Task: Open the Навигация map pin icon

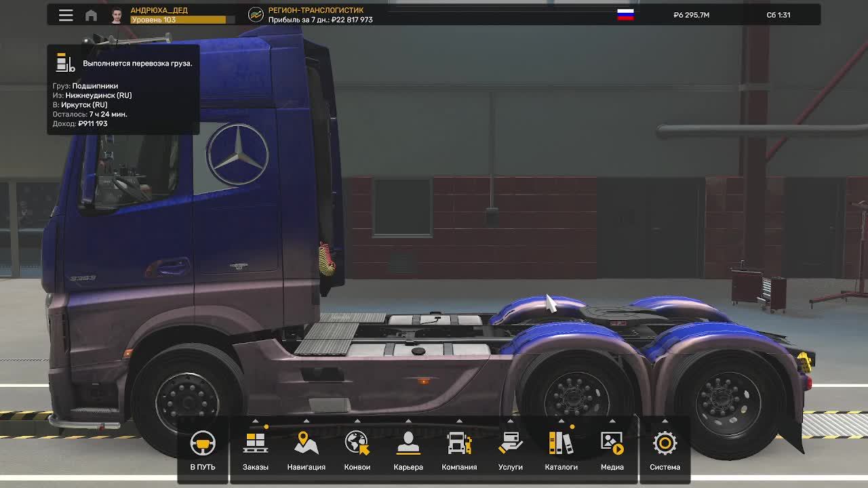Action: pyautogui.click(x=307, y=443)
